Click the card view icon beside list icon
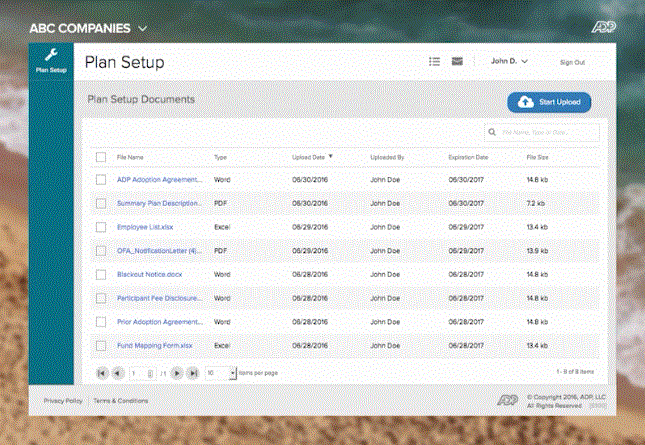Image resolution: width=645 pixels, height=445 pixels. 457,61
